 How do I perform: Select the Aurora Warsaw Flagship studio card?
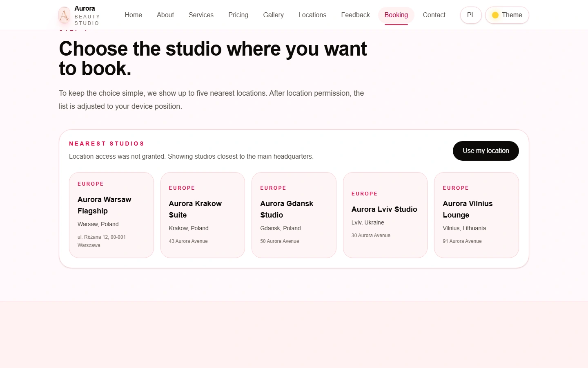(x=111, y=215)
